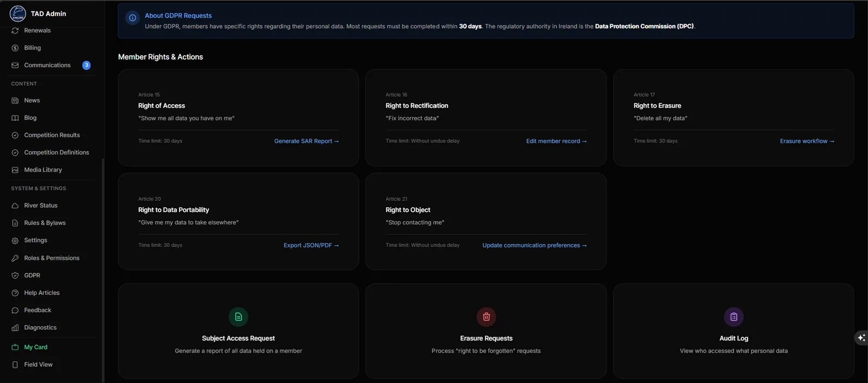
Task: Click the purple Audit Log clipboard icon
Action: (733, 317)
